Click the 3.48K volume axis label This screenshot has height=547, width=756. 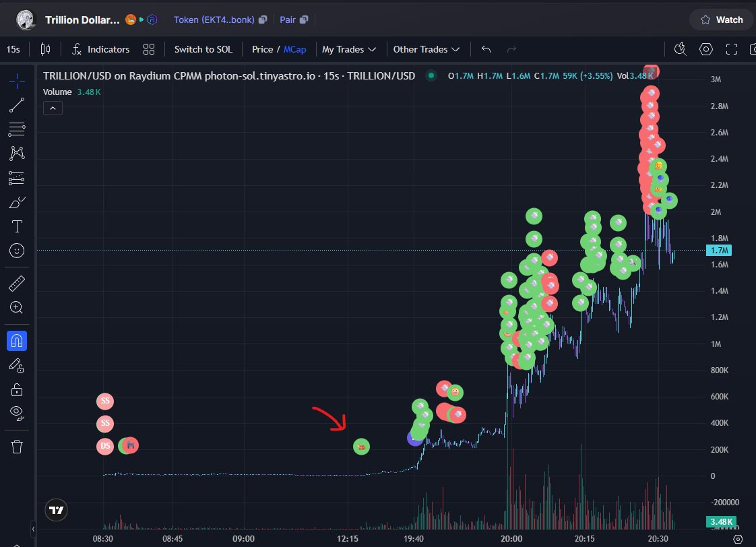click(721, 521)
